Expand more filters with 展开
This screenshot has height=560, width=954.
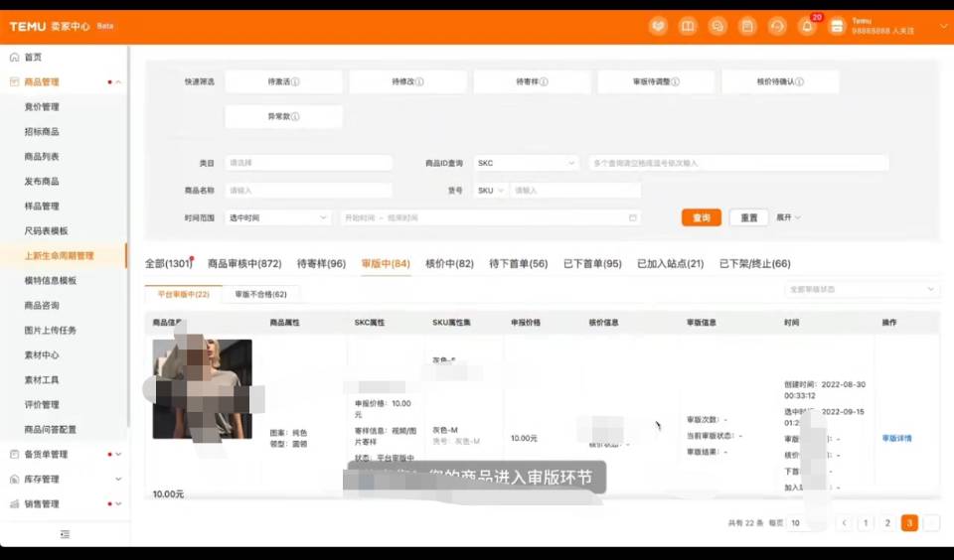[788, 217]
